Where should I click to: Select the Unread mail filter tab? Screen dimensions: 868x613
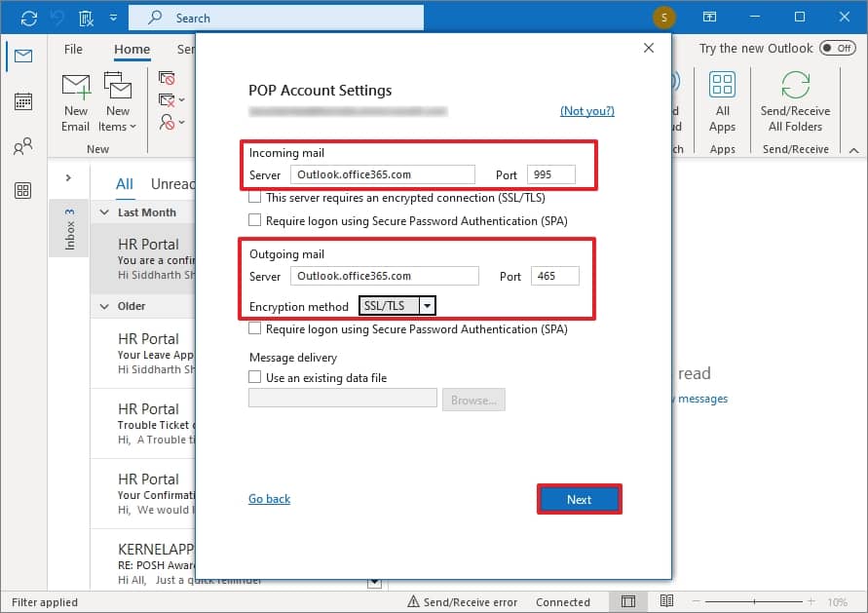pos(172,184)
